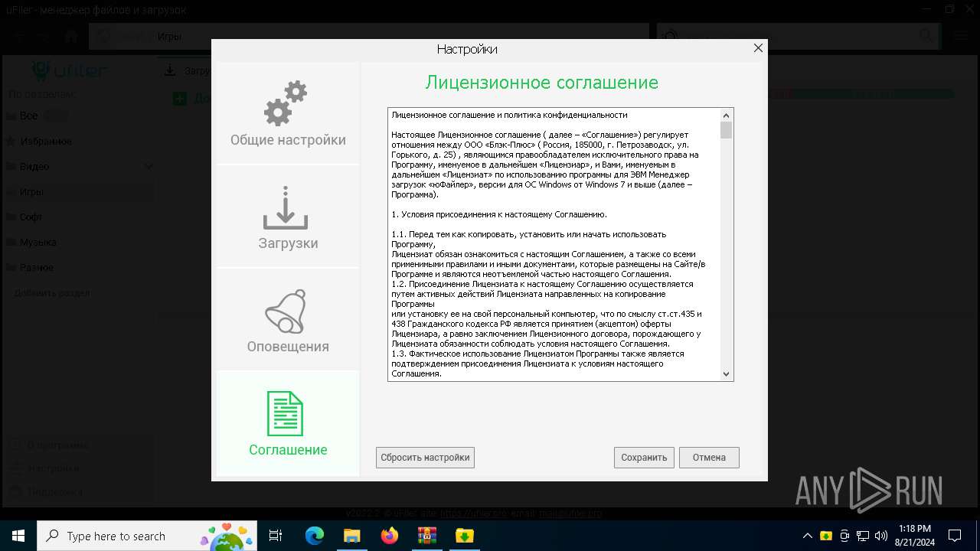Open Windows Start menu
980x551 pixels.
point(18,536)
